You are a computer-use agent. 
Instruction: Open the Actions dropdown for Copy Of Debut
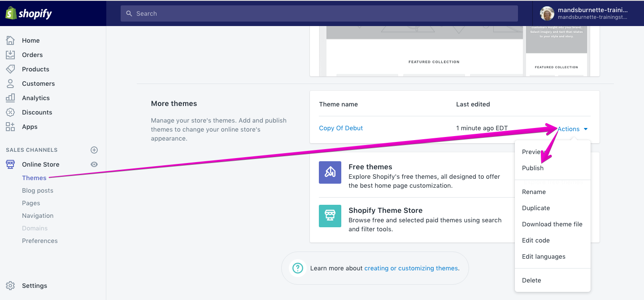(x=573, y=129)
